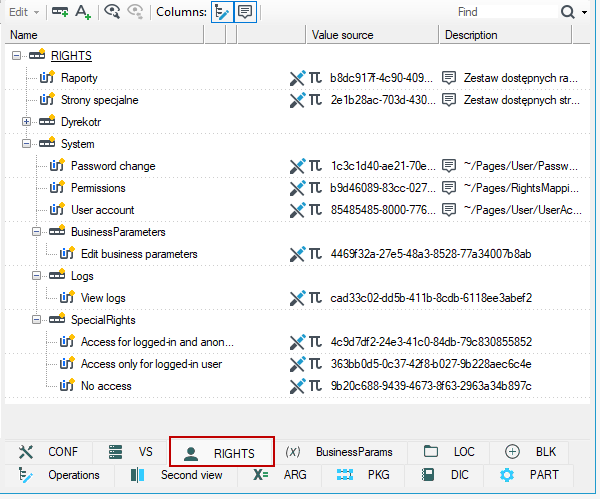Image resolution: width=600 pixels, height=499 pixels.
Task: Click the comment icon in Password change row
Action: coord(449,166)
